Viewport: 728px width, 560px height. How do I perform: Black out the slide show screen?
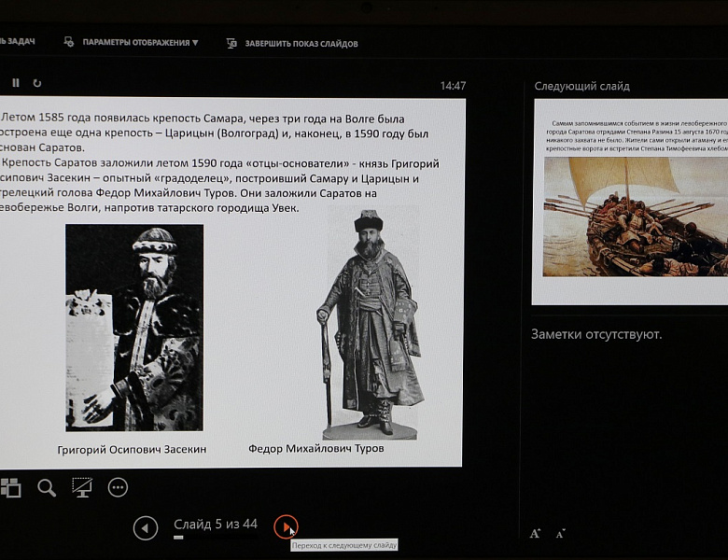[82, 487]
